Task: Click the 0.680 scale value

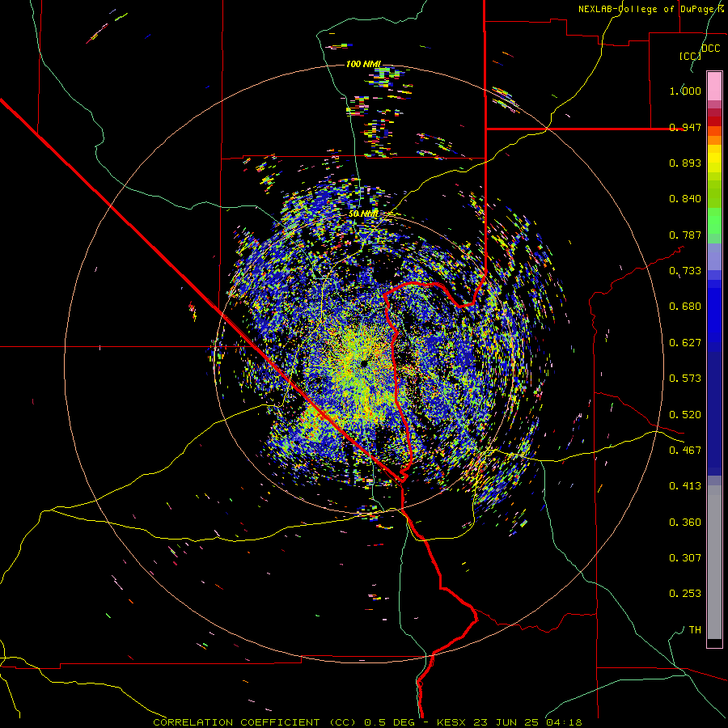Action: click(685, 307)
